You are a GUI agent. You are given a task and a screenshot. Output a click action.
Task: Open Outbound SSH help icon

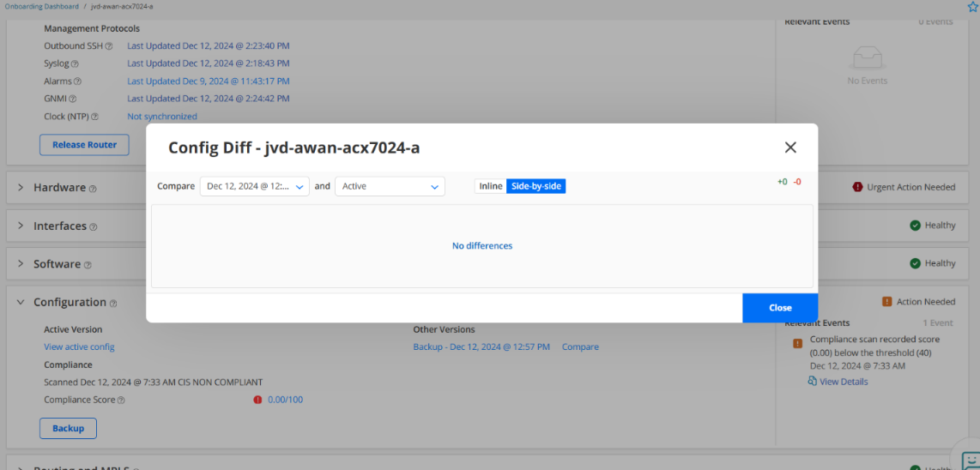coord(109,46)
